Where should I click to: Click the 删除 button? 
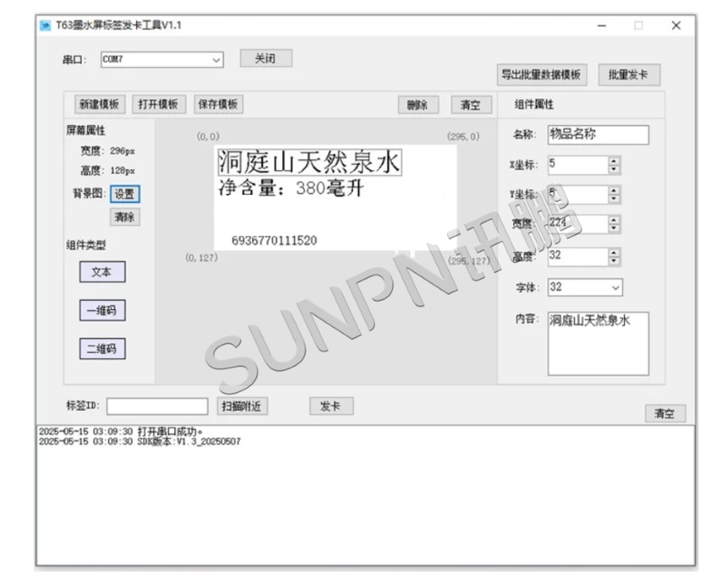click(x=418, y=105)
